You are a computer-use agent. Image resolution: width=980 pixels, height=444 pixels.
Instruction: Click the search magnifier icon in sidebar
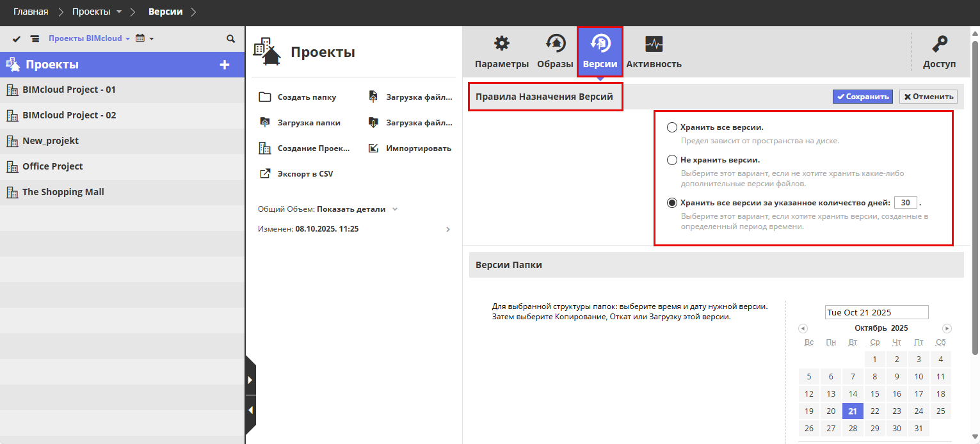[231, 39]
